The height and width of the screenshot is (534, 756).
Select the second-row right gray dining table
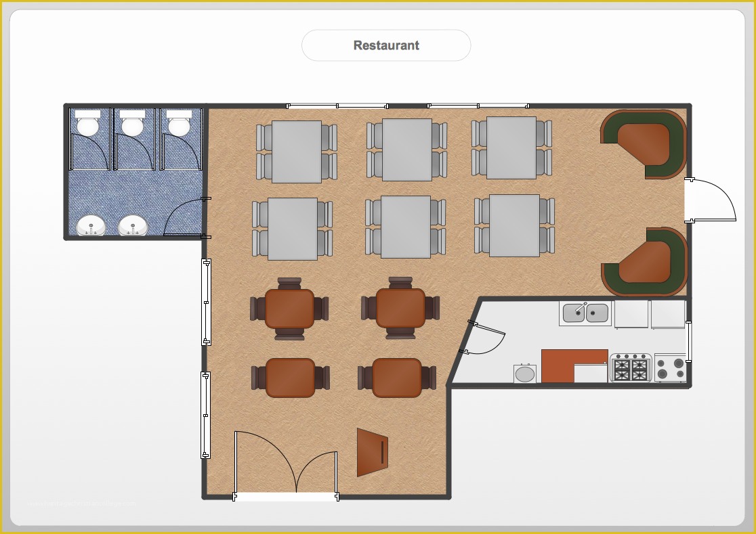(514, 226)
